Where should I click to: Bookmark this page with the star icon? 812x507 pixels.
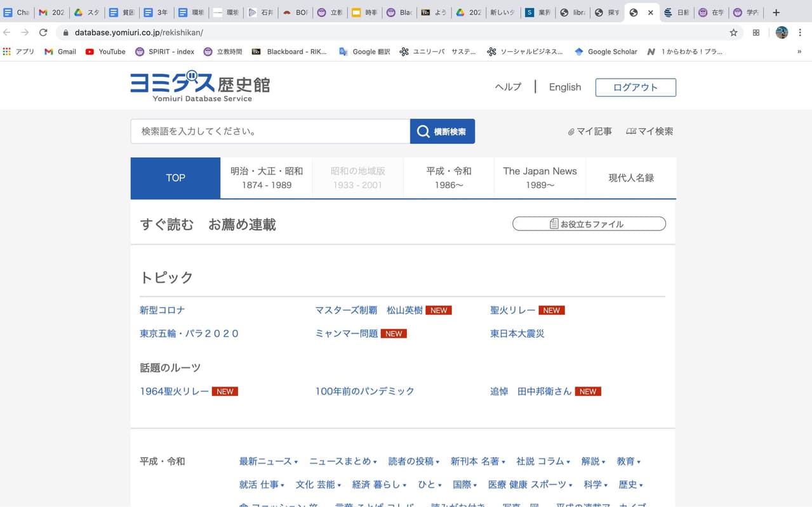click(733, 32)
